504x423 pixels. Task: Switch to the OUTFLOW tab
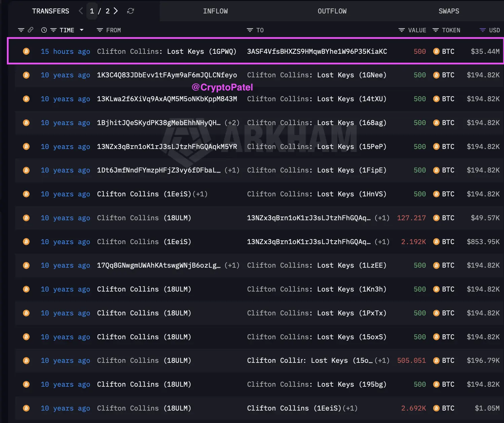coord(332,11)
